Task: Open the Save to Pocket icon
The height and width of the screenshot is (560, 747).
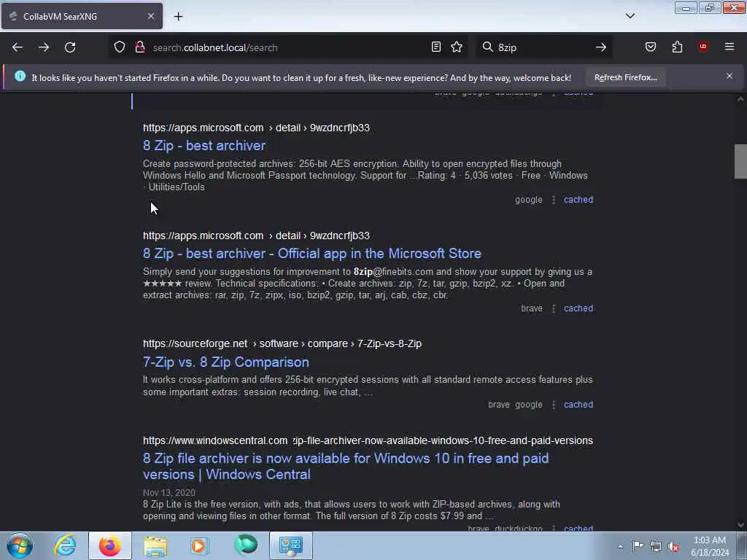Action: click(x=650, y=47)
